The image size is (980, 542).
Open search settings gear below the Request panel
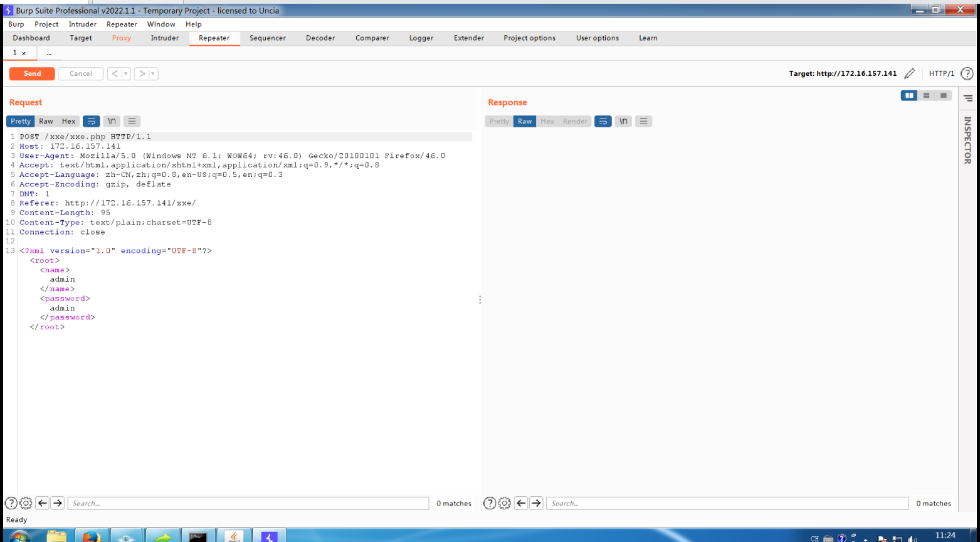26,502
